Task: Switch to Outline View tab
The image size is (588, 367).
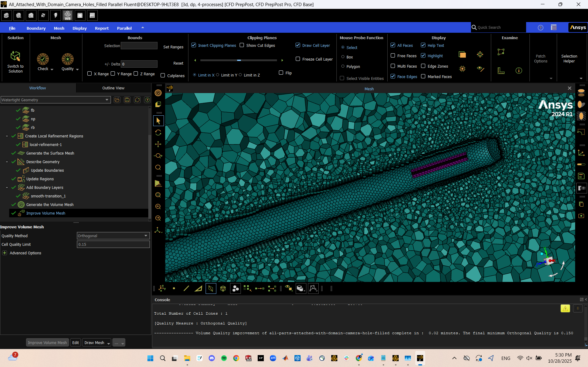Action: click(113, 88)
